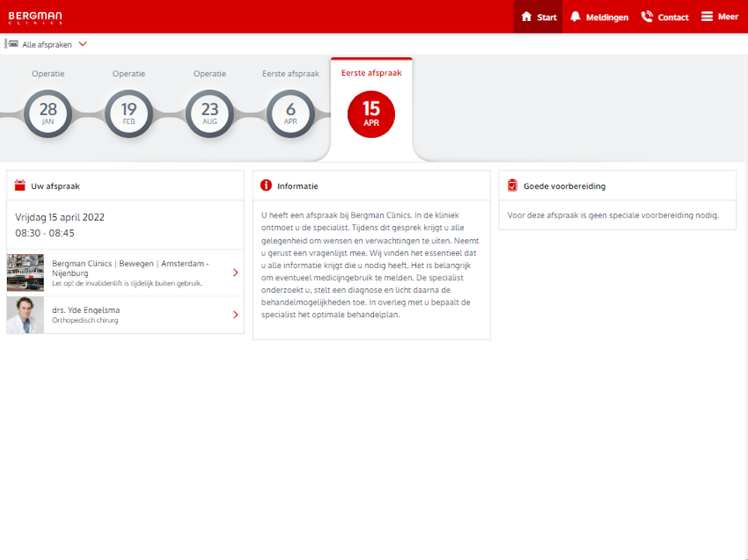The height and width of the screenshot is (560, 748).
Task: Click the Operatie label above 23 AUG
Action: click(209, 73)
